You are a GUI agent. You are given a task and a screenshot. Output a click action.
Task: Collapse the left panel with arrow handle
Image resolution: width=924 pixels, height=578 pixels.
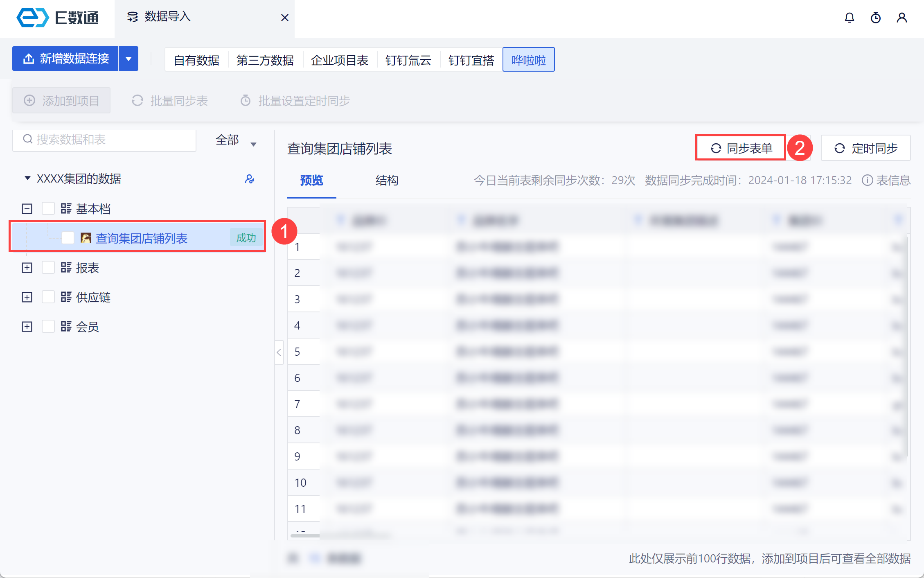279,352
